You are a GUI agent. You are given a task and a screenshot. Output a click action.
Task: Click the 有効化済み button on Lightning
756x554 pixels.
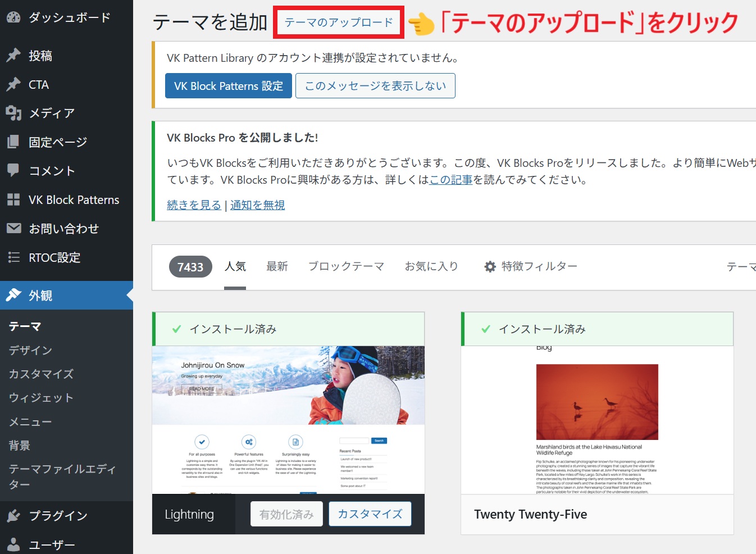[286, 514]
